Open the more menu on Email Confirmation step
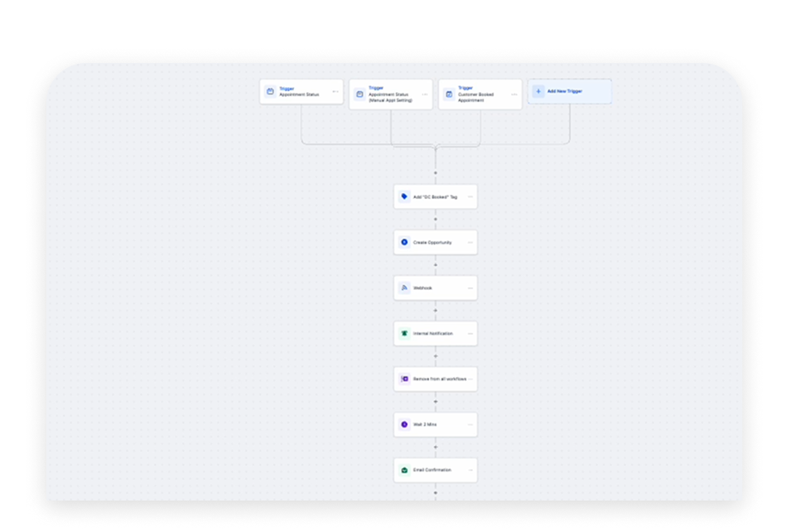The width and height of the screenshot is (792, 532). pos(470,470)
